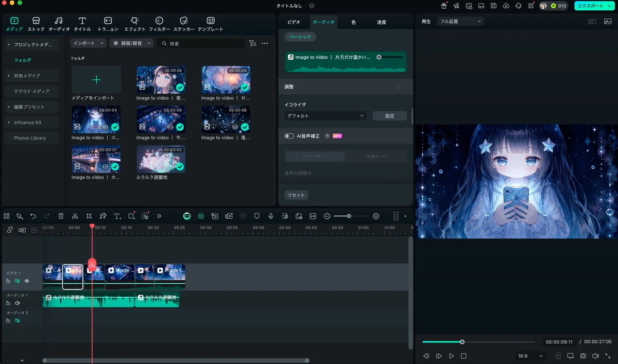618x364 pixels.
Task: Toggle visibility eye of ビデオ 1 track
Action: coord(27,281)
